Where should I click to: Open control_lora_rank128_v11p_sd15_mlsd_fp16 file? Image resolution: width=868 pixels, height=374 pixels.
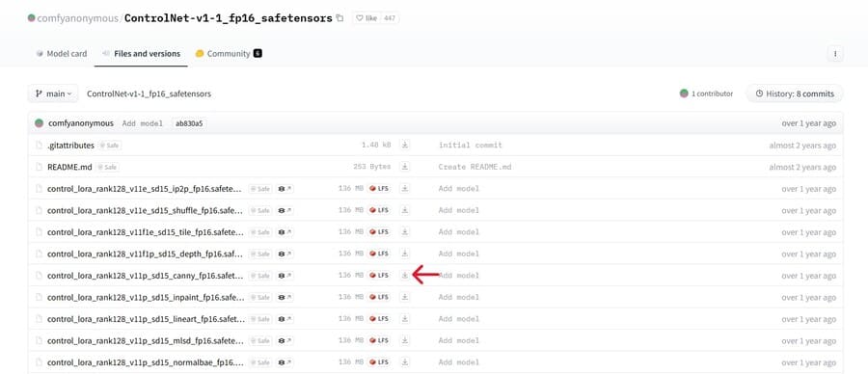(145, 340)
